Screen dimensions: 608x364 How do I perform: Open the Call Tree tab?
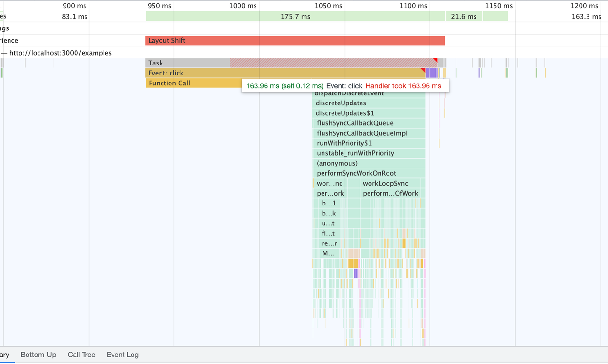click(81, 355)
